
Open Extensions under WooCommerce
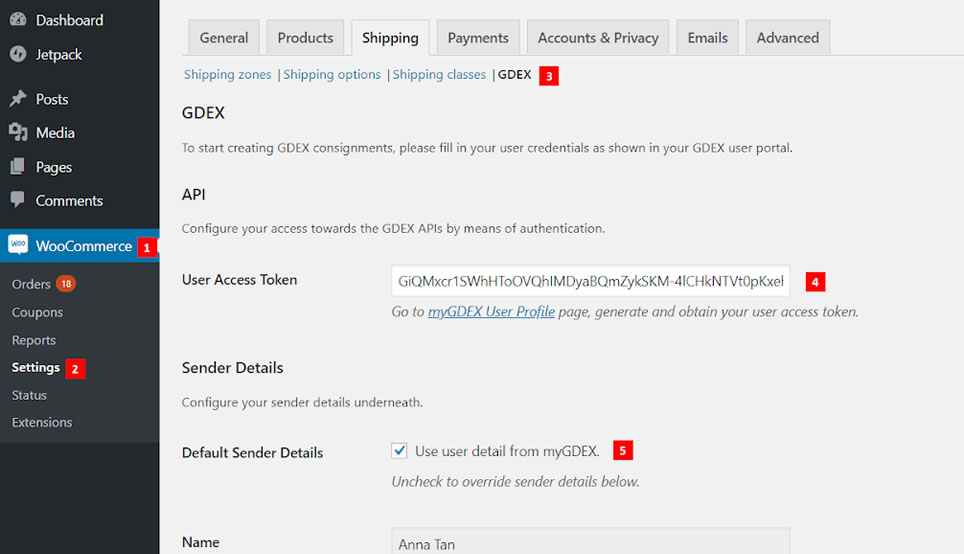coord(42,422)
